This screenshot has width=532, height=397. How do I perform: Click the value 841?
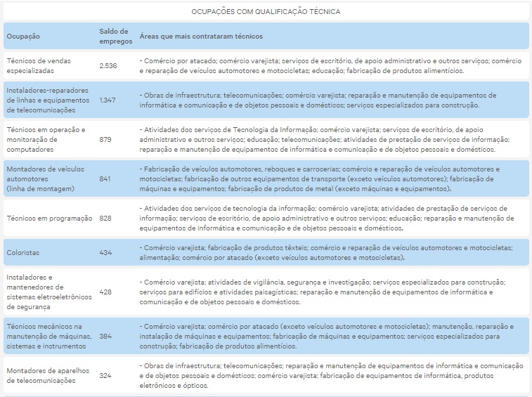coord(105,178)
